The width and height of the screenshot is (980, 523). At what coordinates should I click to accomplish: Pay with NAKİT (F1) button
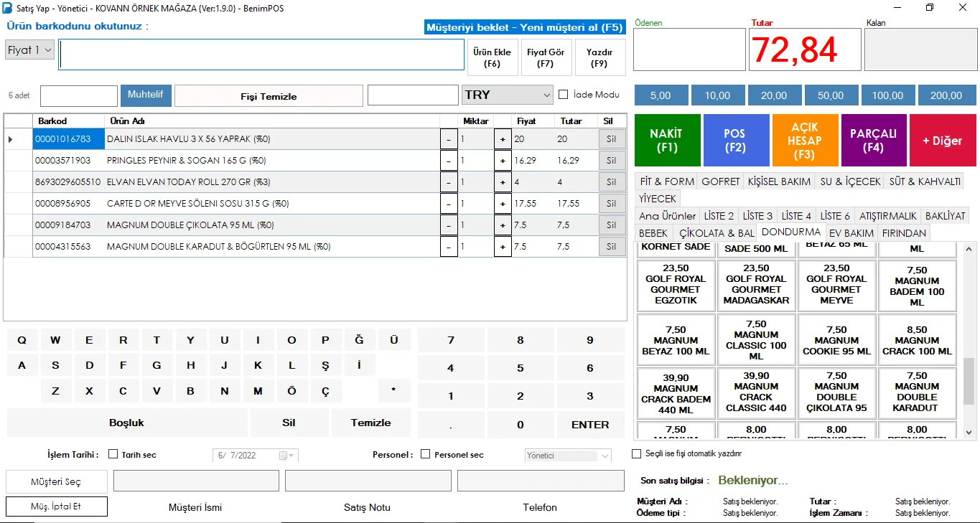[667, 141]
